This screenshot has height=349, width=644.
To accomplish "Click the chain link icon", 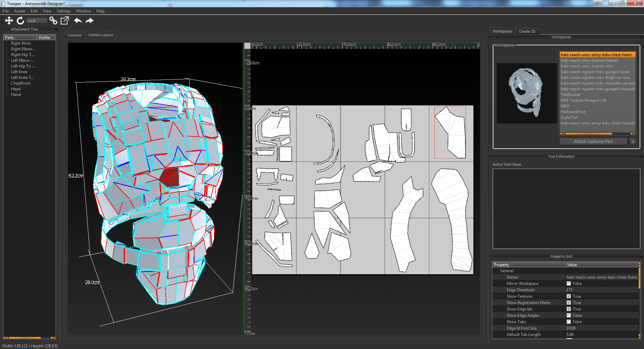I will tap(53, 21).
